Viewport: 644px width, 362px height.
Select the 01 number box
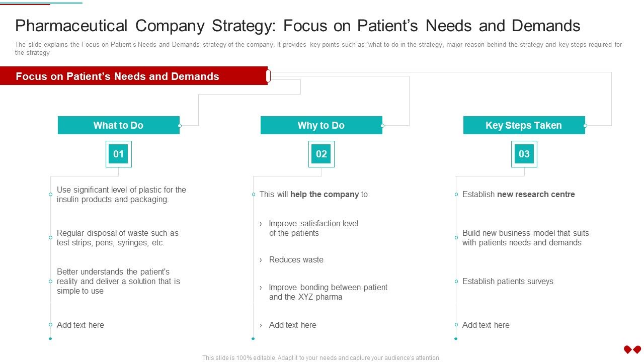pyautogui.click(x=119, y=154)
